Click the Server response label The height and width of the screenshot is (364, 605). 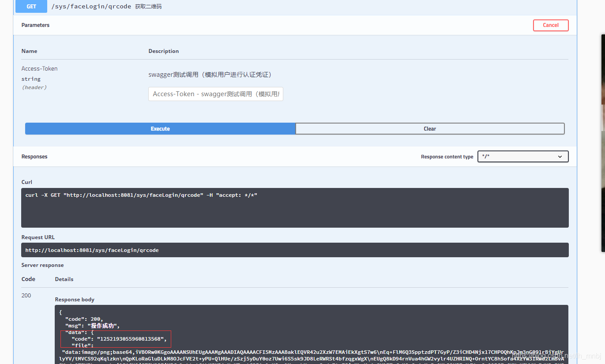pyautogui.click(x=42, y=265)
